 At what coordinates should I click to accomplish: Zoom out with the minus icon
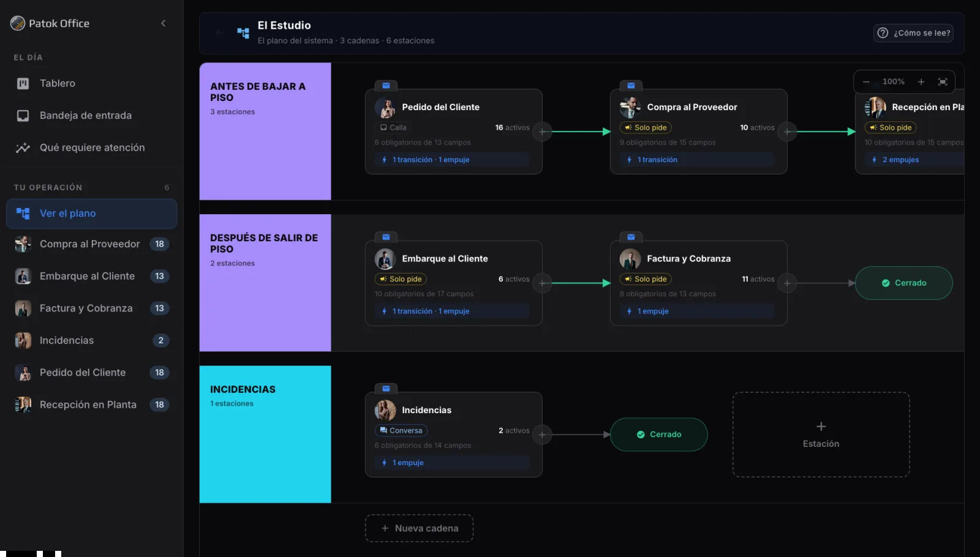point(866,82)
